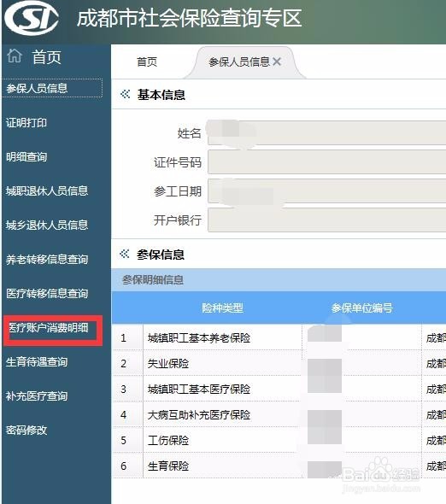
Task: Open 补充医疗查询 menu item
Action: pos(37,396)
